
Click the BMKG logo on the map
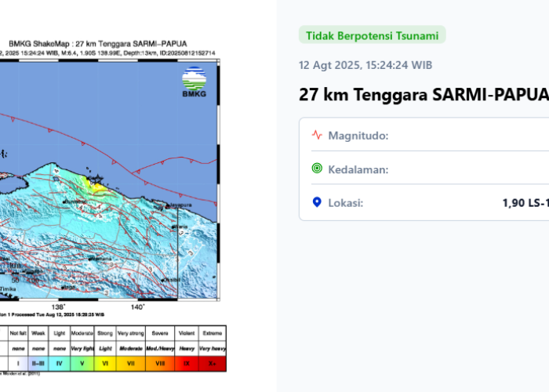[x=195, y=82]
